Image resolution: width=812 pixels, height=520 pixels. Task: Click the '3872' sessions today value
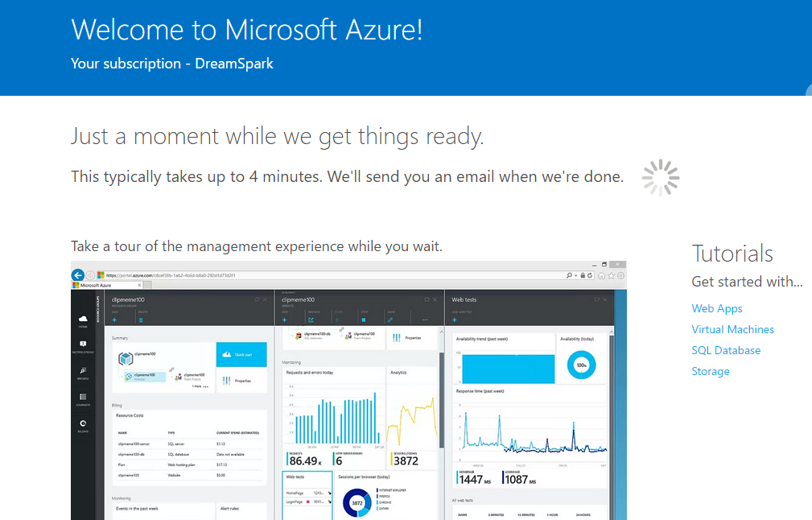[406, 460]
